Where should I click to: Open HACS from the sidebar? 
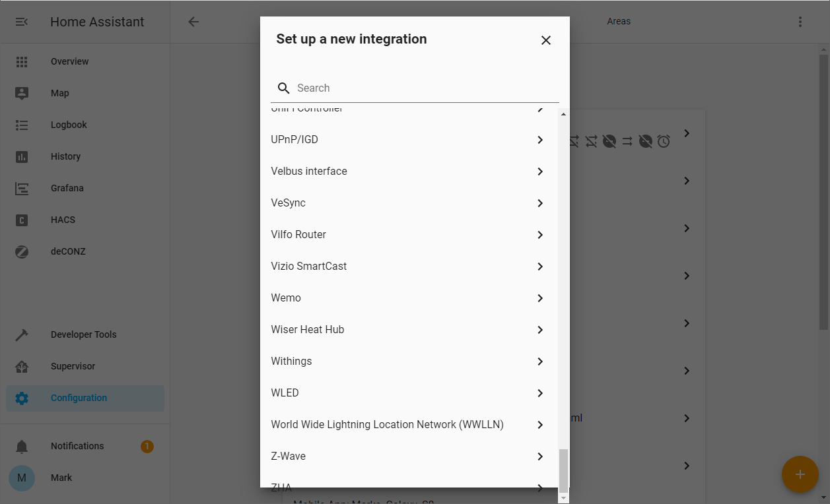click(85, 220)
